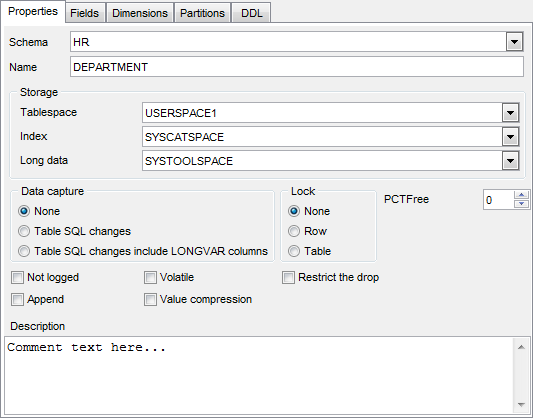Image resolution: width=533 pixels, height=418 pixels.
Task: Open the DDL tab
Action: (252, 13)
